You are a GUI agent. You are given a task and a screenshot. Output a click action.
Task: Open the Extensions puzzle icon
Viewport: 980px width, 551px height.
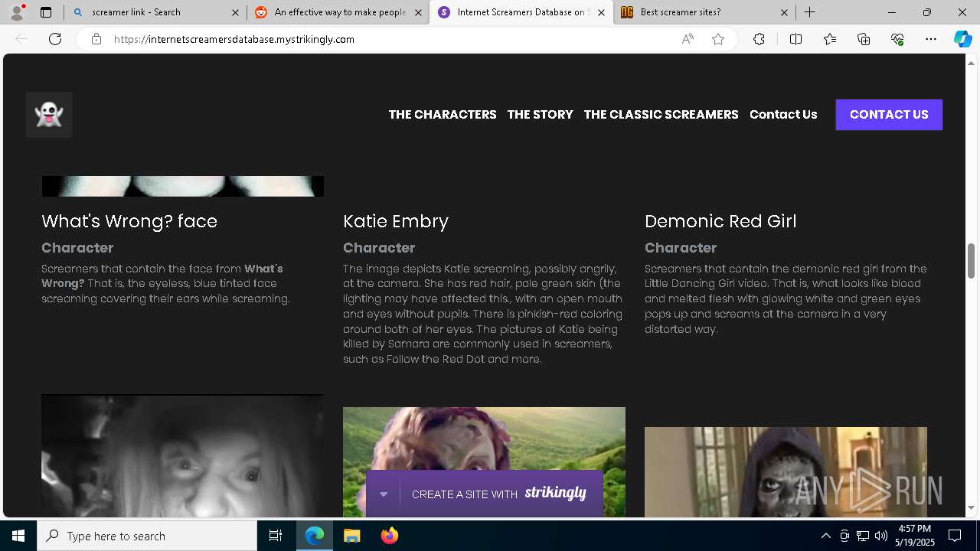759,39
